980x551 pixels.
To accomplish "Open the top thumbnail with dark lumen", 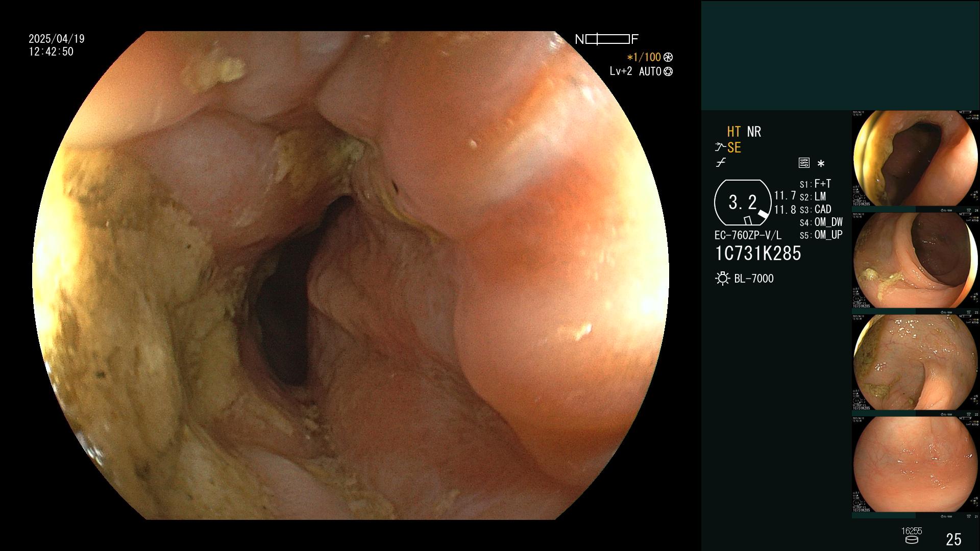I will [x=915, y=158].
